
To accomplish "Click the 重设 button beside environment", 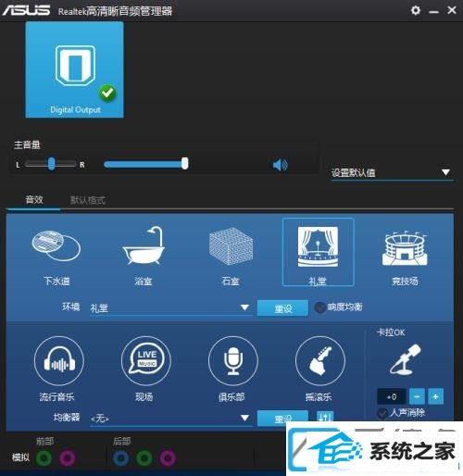I will pyautogui.click(x=282, y=308).
